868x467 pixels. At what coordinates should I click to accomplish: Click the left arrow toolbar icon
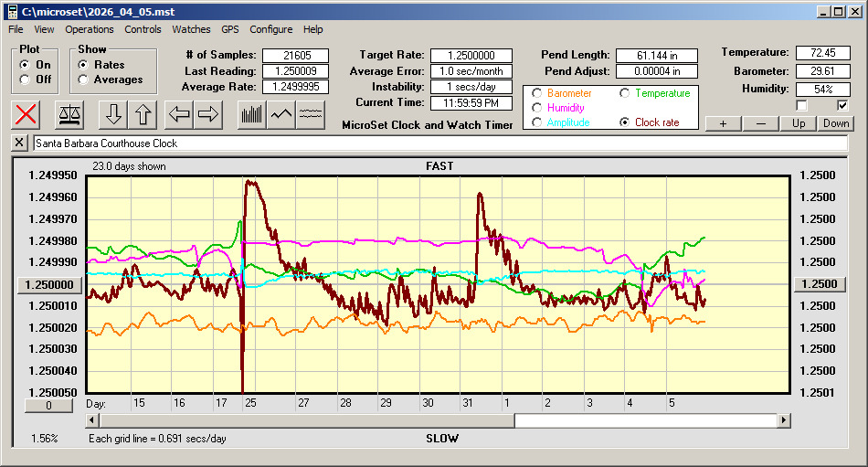point(179,115)
